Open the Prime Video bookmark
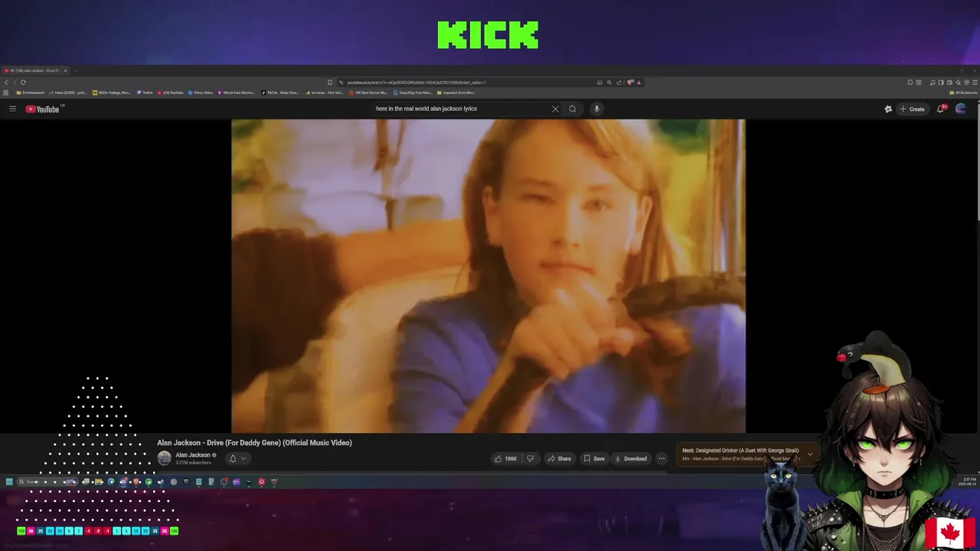 pyautogui.click(x=201, y=93)
